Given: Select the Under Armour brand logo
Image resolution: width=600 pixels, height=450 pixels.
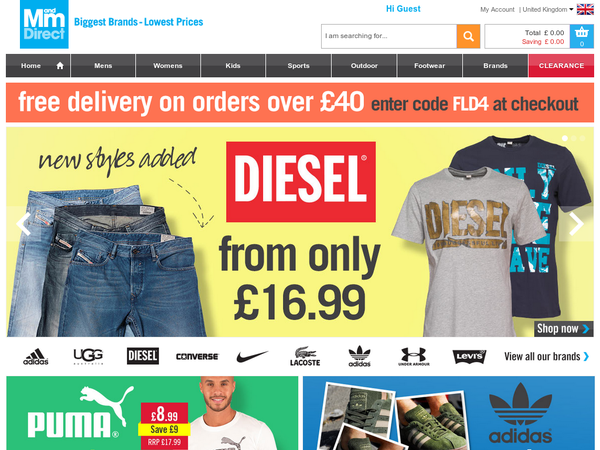Looking at the screenshot, I should pyautogui.click(x=414, y=356).
